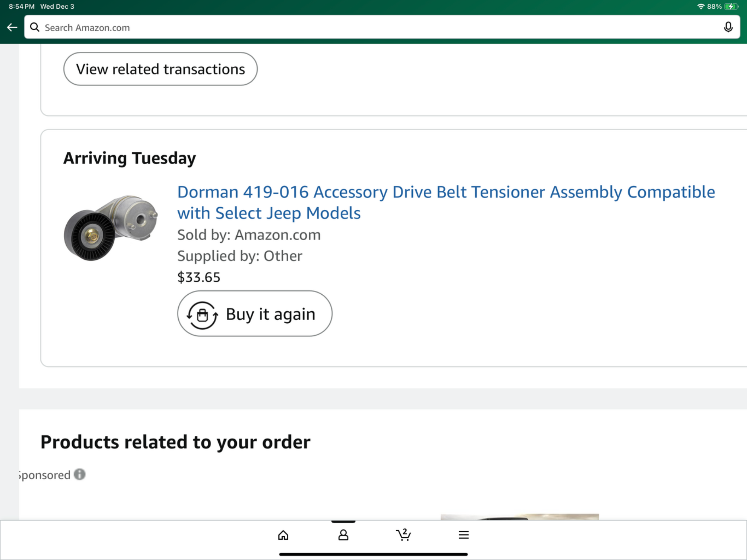Tap the Wi-Fi status icon

tap(701, 6)
